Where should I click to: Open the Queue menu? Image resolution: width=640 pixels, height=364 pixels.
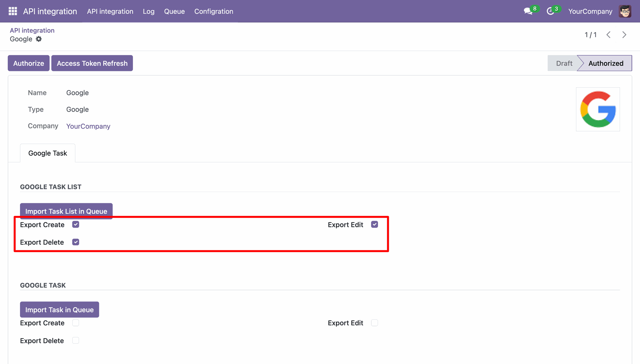coord(174,11)
